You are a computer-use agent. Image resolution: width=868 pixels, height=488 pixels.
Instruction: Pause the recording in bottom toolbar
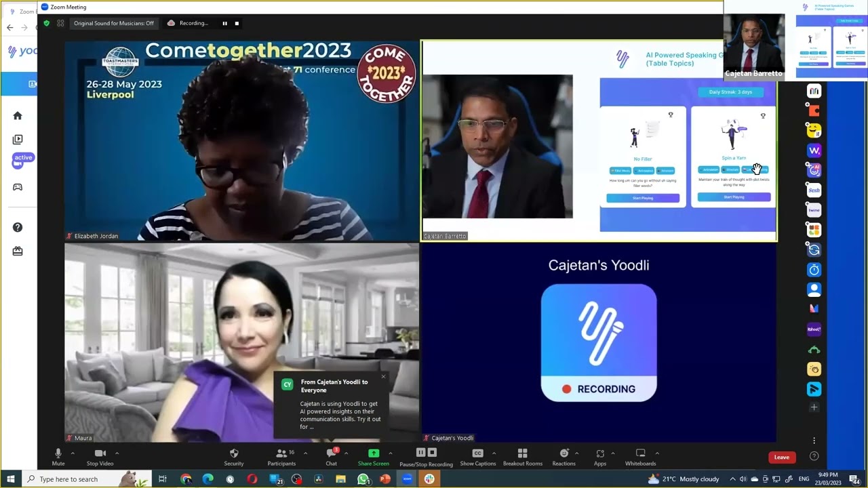point(420,452)
